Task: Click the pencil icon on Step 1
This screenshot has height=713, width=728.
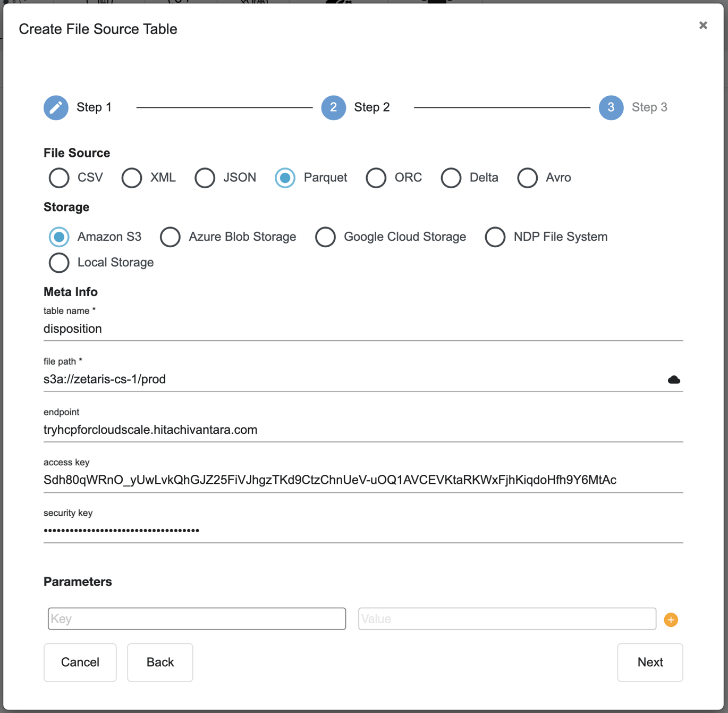Action: click(56, 107)
